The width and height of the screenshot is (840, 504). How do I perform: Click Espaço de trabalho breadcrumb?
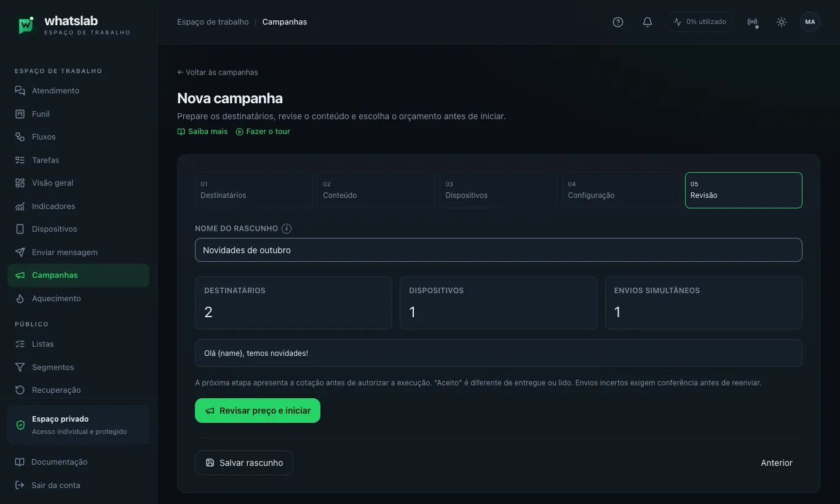[x=213, y=22]
